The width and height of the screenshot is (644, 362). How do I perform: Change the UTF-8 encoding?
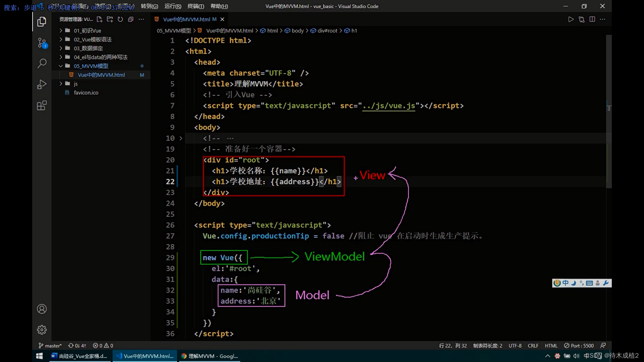[515, 346]
